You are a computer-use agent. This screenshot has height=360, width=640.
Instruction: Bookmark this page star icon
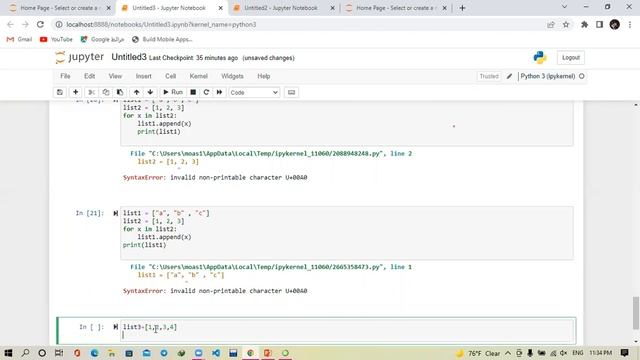pos(566,24)
